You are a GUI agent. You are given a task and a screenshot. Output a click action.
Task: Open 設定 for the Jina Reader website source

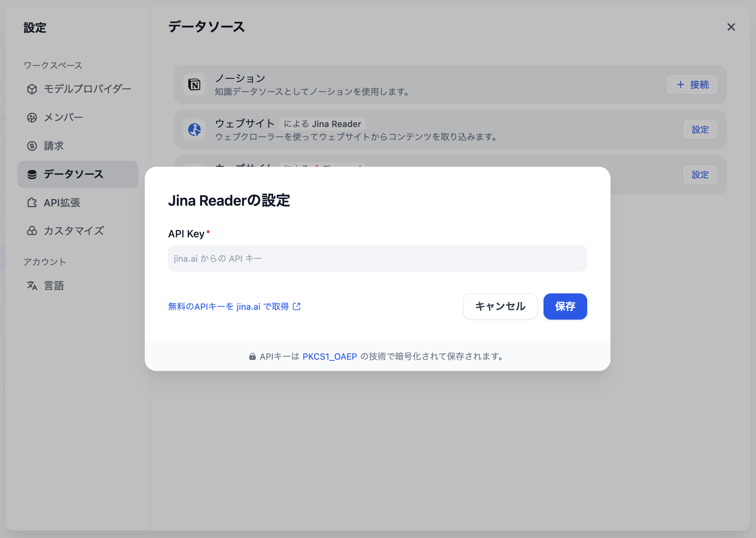(x=700, y=130)
